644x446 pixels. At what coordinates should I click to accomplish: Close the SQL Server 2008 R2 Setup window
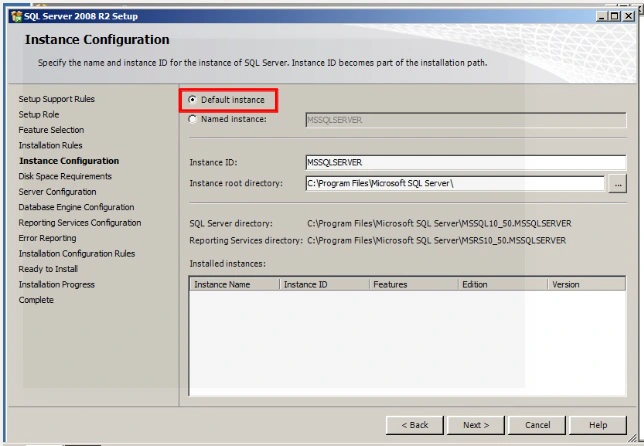pyautogui.click(x=626, y=16)
